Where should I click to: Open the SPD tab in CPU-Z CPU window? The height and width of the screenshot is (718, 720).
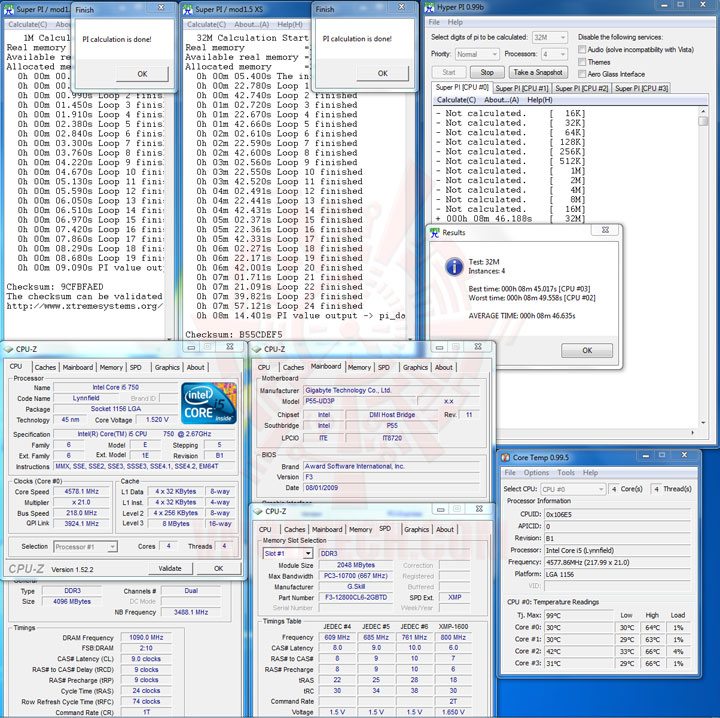[135, 367]
